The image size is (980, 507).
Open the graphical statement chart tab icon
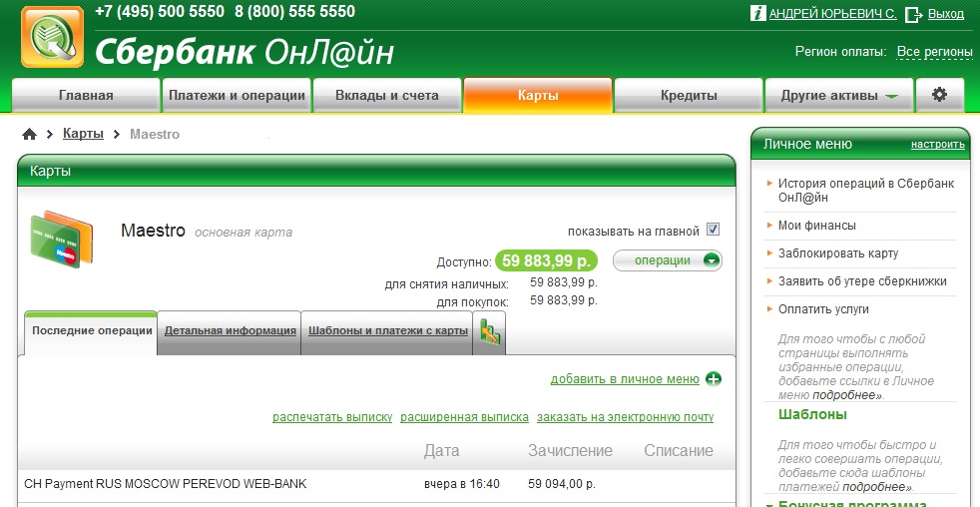pyautogui.click(x=489, y=332)
